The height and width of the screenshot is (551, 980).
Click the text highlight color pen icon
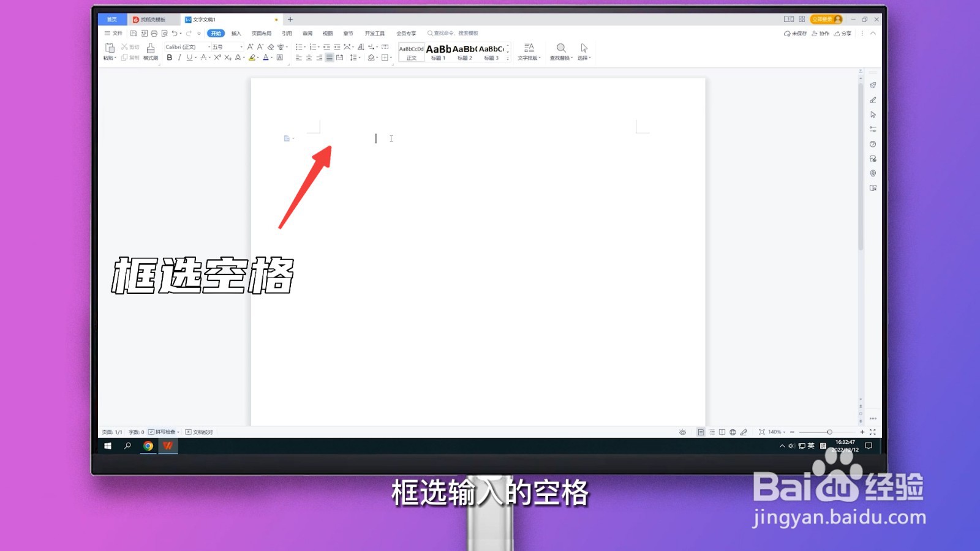coord(253,57)
